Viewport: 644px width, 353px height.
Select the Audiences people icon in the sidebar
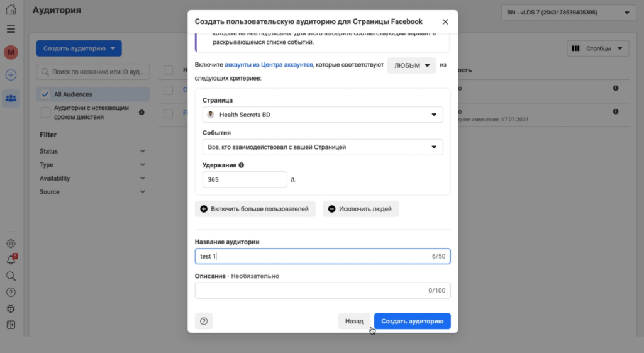pos(11,98)
